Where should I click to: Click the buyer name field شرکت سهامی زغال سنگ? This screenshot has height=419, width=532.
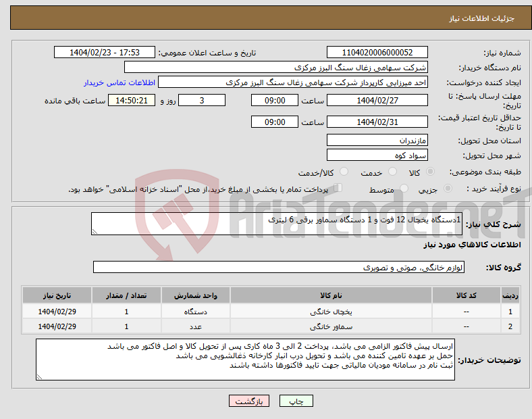(x=276, y=67)
